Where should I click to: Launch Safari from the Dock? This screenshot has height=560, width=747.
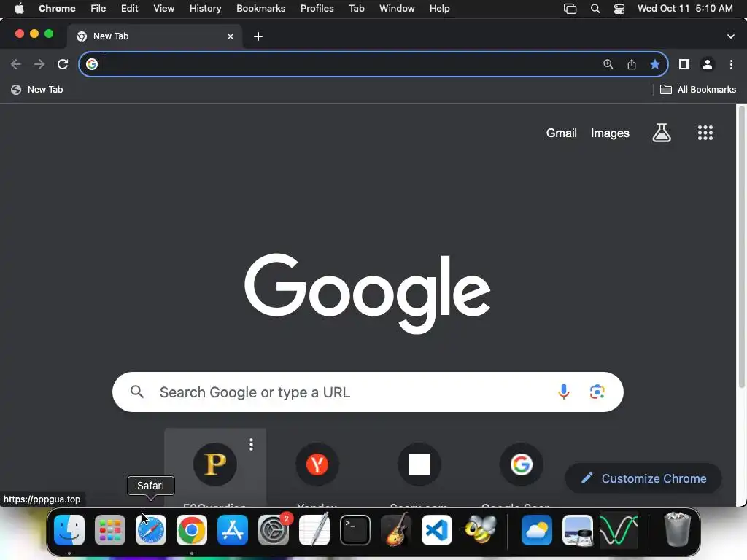click(151, 530)
